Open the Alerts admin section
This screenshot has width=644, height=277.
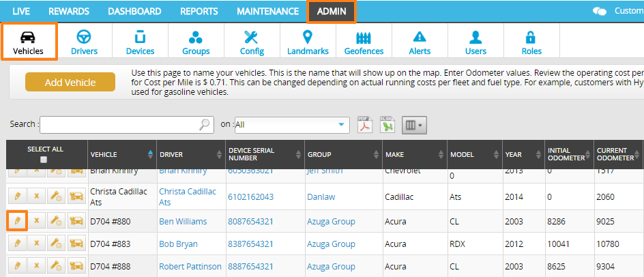click(x=420, y=42)
